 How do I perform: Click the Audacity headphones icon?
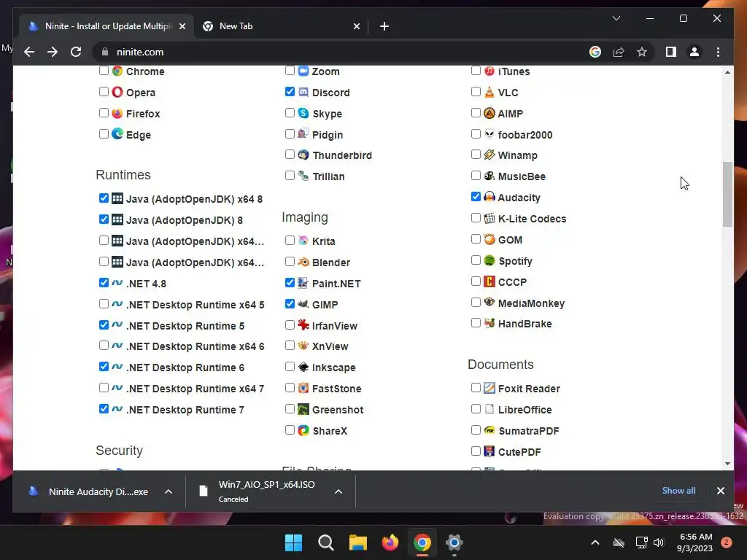[x=489, y=197]
